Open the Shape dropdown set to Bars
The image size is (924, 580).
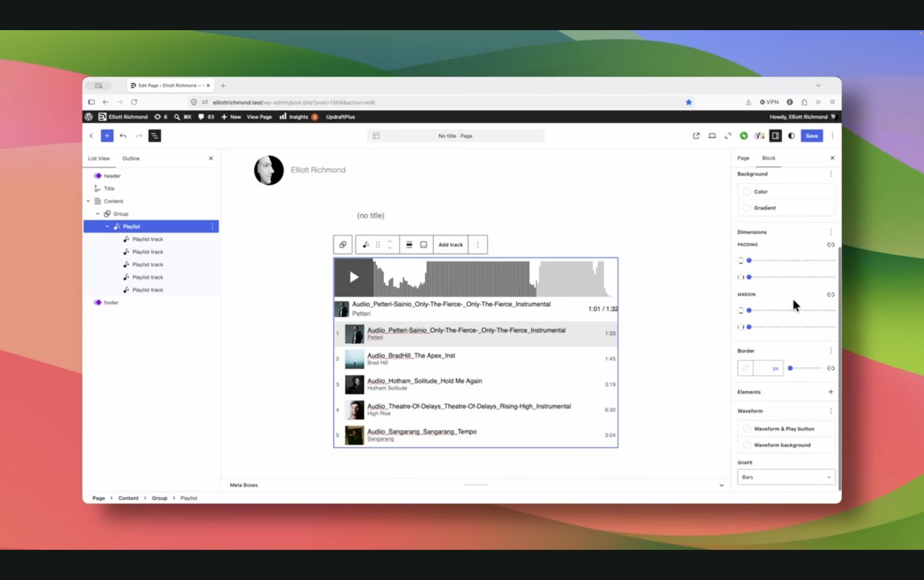point(786,477)
